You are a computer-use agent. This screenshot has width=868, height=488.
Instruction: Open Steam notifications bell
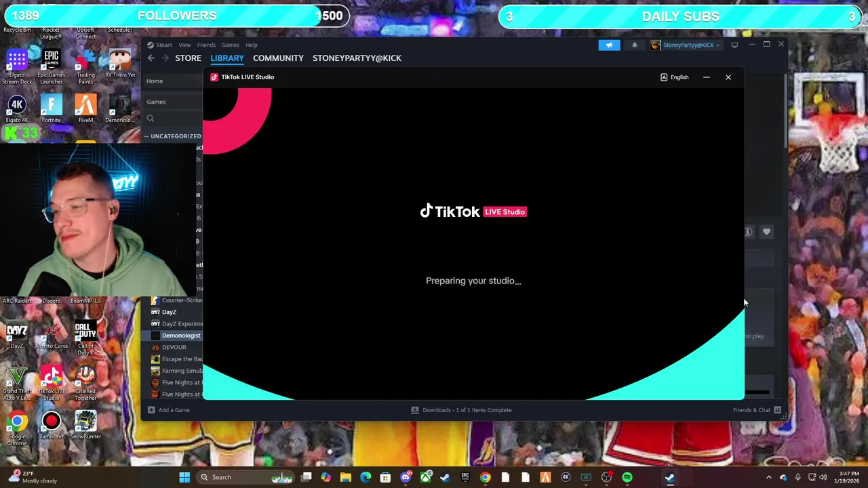(x=635, y=45)
